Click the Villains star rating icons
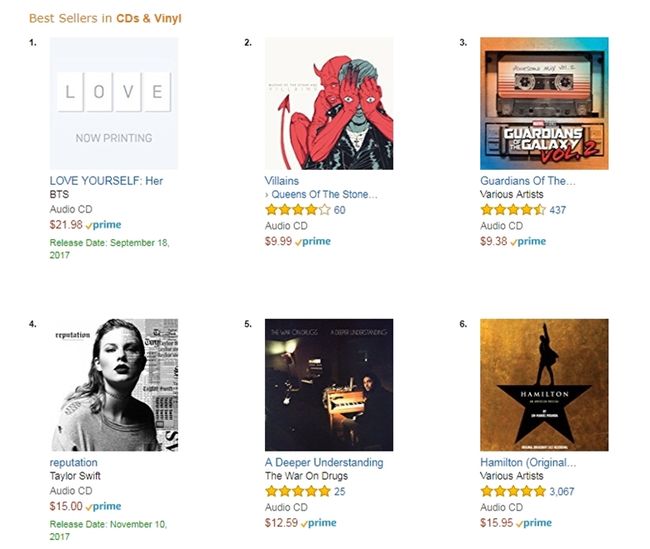The width and height of the screenshot is (650, 549). tap(297, 210)
